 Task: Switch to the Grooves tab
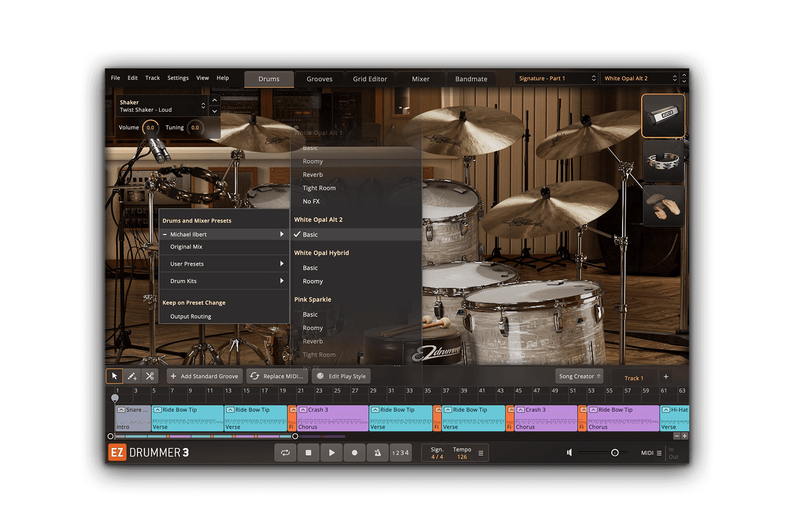(x=320, y=79)
